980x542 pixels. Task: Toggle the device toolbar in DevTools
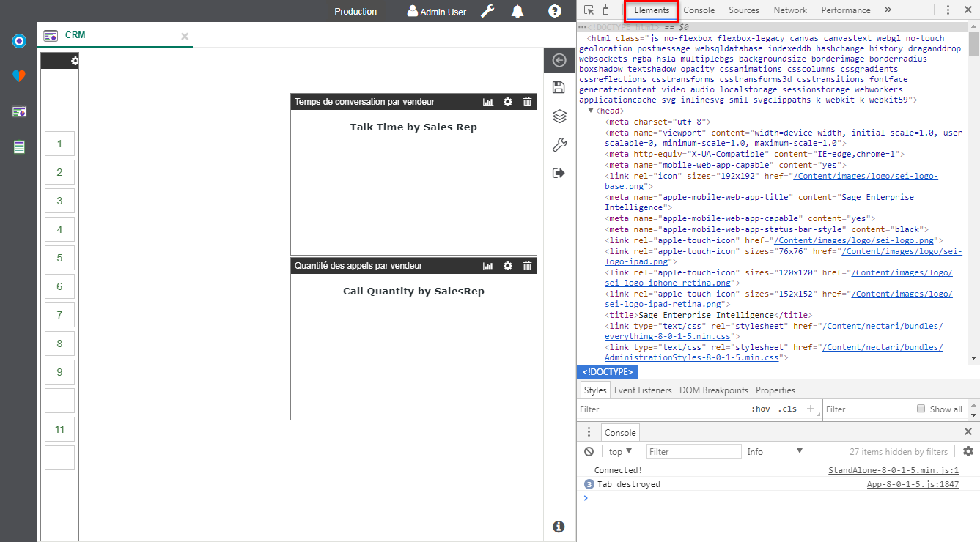pos(608,10)
